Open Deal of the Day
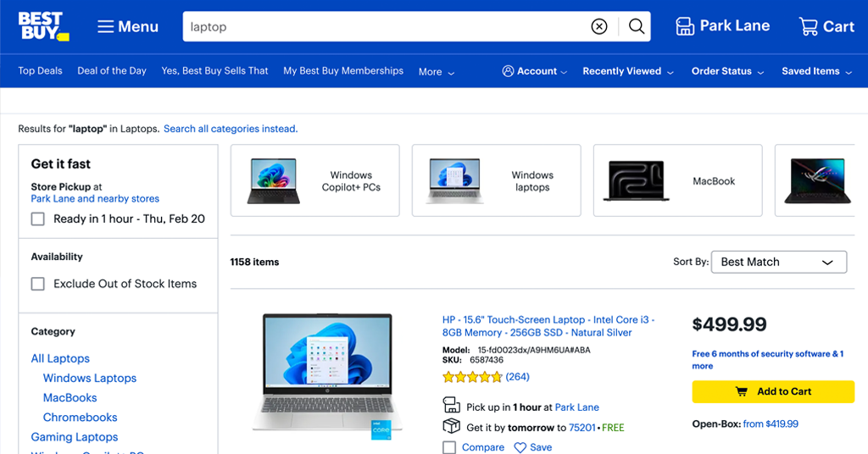 (112, 71)
